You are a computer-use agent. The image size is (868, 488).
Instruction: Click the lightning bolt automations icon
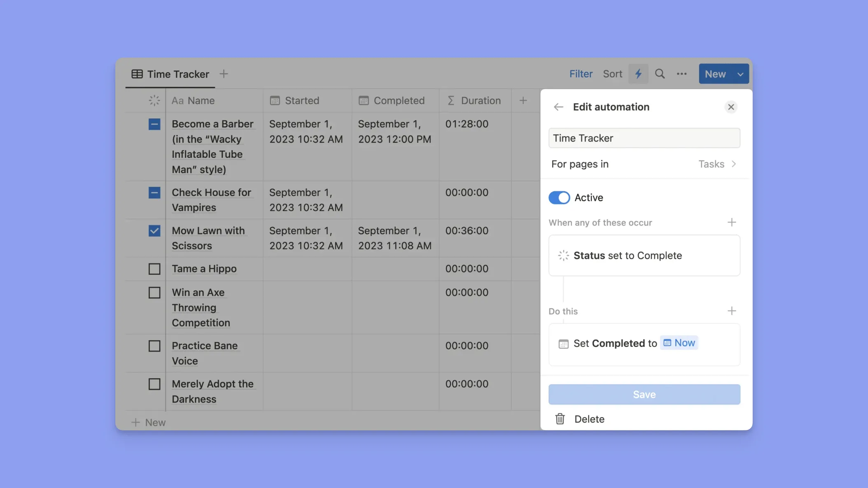(x=638, y=74)
